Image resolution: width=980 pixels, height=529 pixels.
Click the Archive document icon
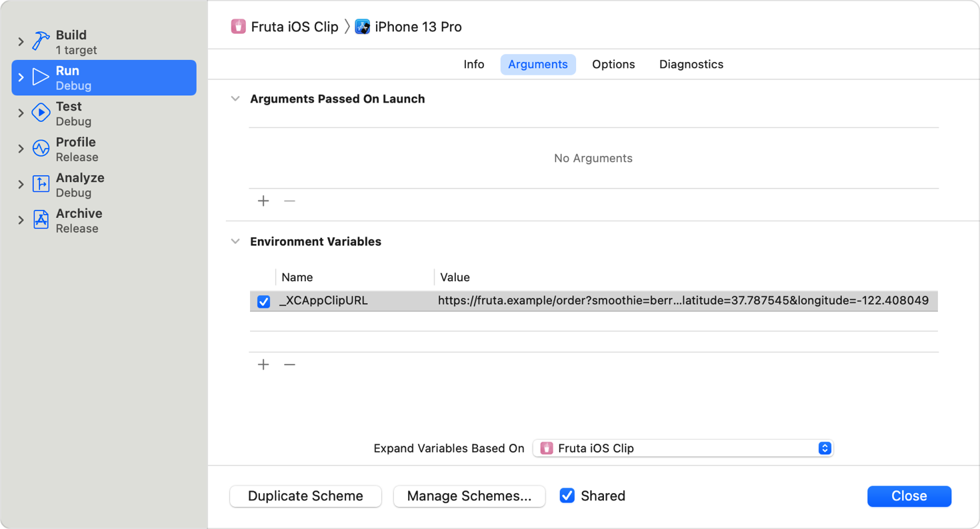pos(41,220)
